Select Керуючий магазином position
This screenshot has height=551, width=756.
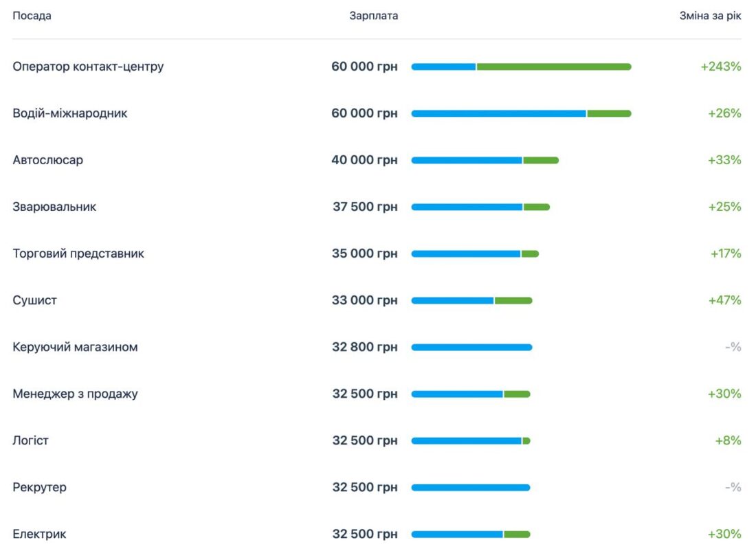pos(75,347)
